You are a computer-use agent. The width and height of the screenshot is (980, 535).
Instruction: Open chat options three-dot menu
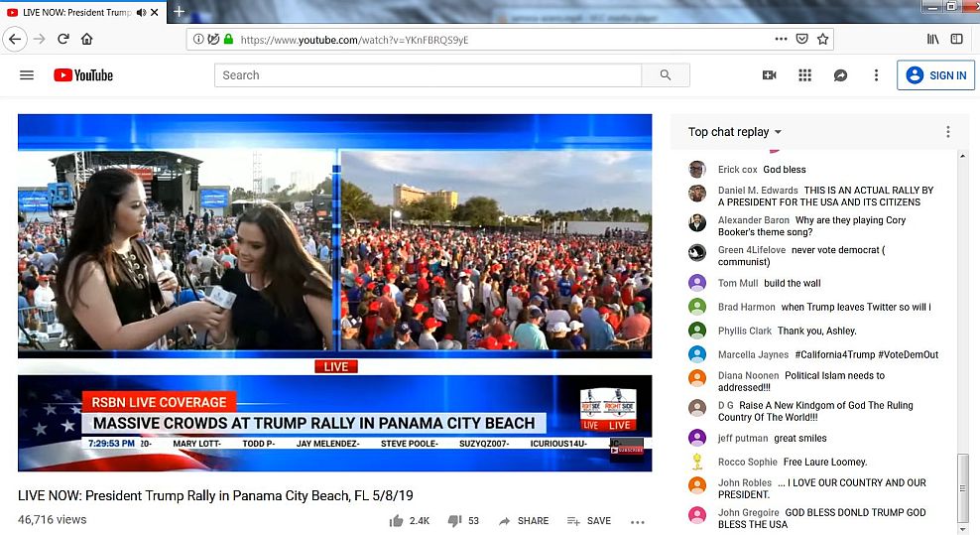tap(947, 132)
